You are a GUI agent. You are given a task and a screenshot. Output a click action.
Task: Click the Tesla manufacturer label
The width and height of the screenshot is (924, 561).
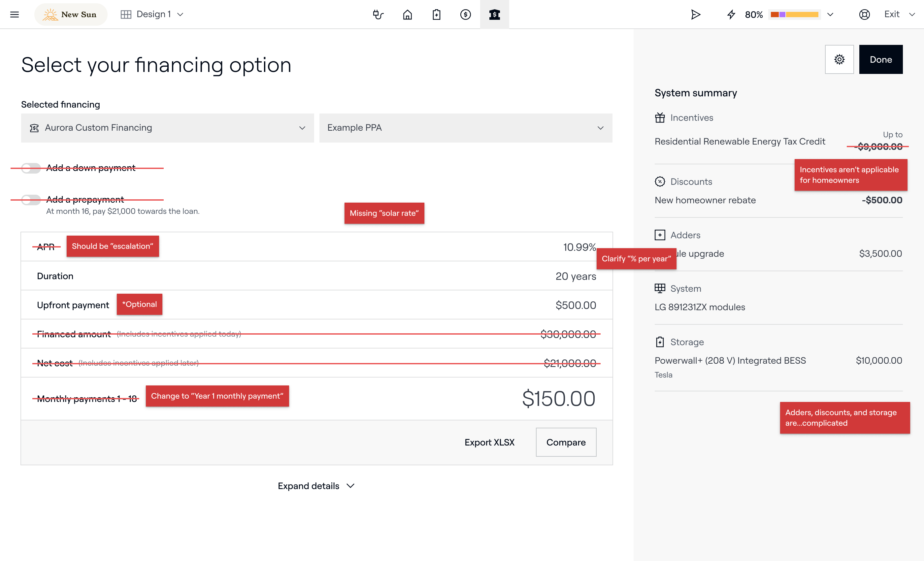(x=663, y=375)
